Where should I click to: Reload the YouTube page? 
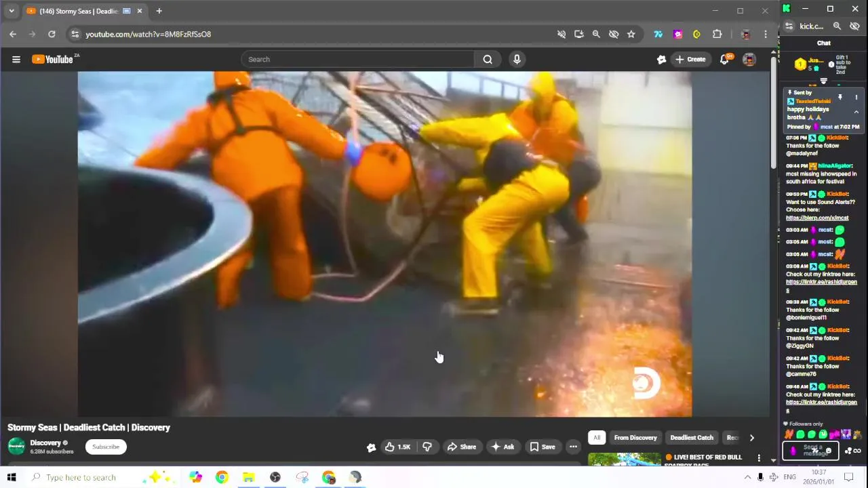[52, 34]
